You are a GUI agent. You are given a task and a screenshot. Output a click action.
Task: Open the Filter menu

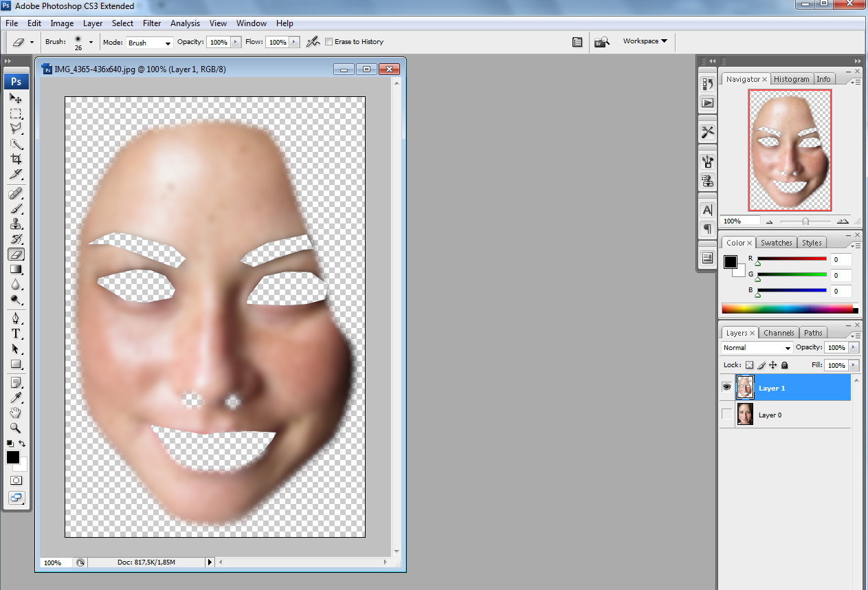pos(152,23)
